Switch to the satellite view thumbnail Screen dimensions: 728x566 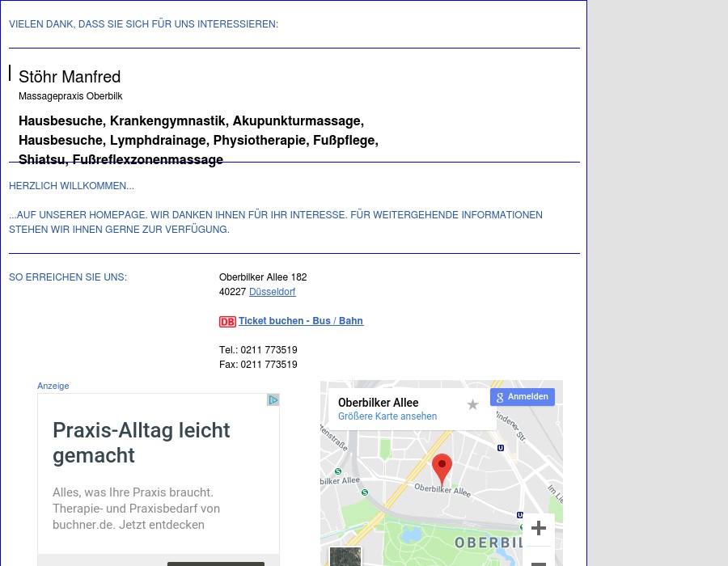coord(345,556)
